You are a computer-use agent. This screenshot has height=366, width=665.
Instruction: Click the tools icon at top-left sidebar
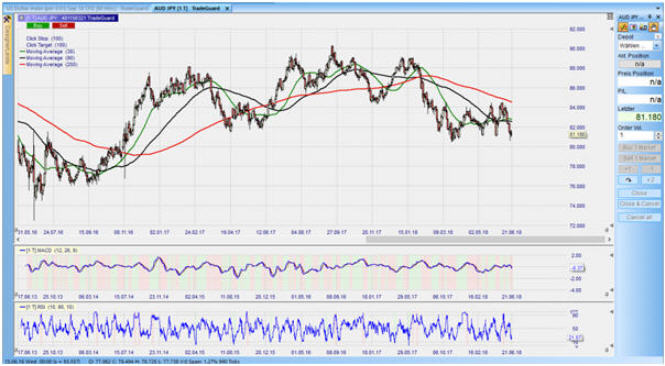7,20
